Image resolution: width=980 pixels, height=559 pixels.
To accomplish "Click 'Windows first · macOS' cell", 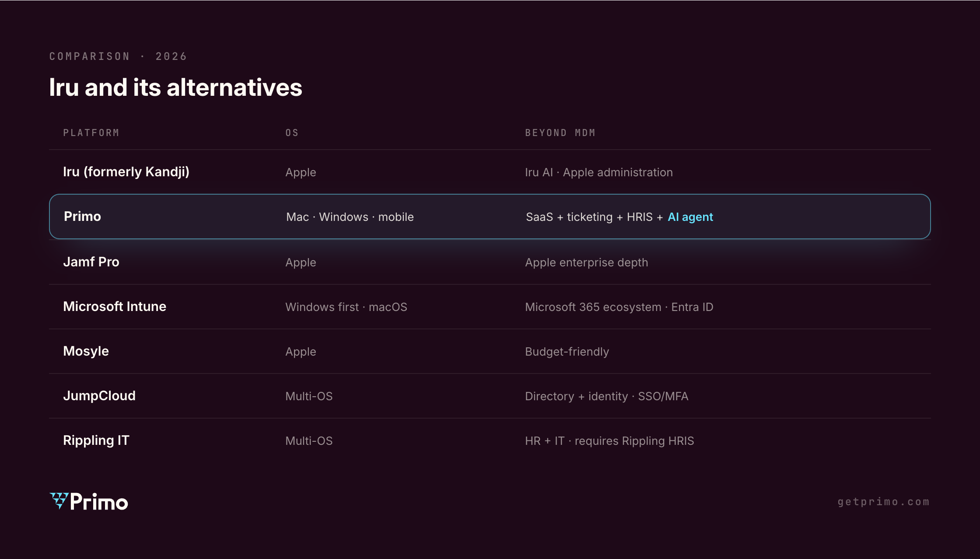I will tap(346, 307).
